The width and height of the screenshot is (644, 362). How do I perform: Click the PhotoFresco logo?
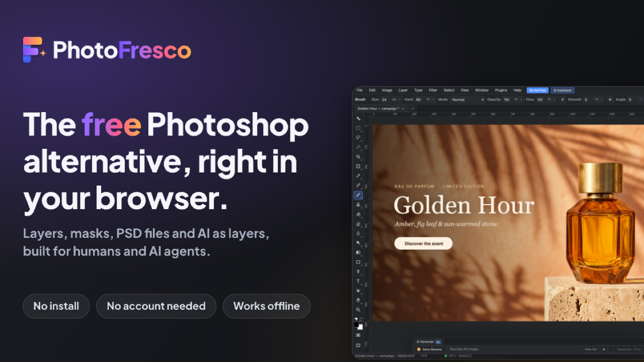pyautogui.click(x=107, y=50)
